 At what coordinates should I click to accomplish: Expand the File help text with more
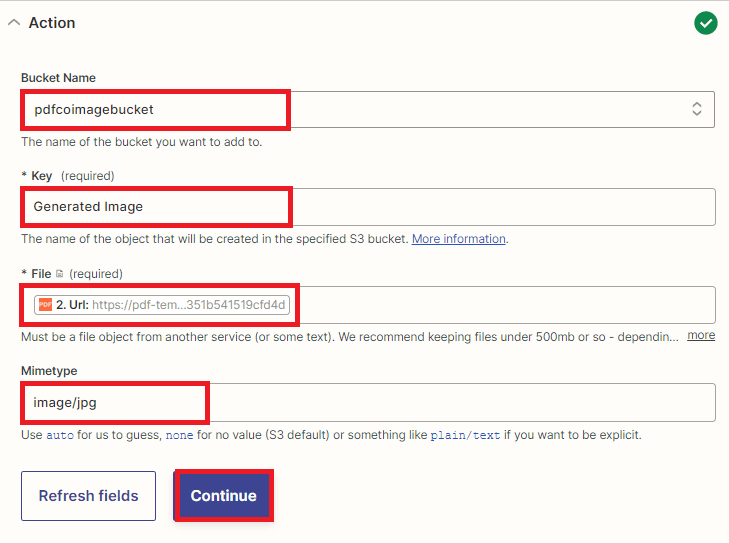click(x=701, y=335)
